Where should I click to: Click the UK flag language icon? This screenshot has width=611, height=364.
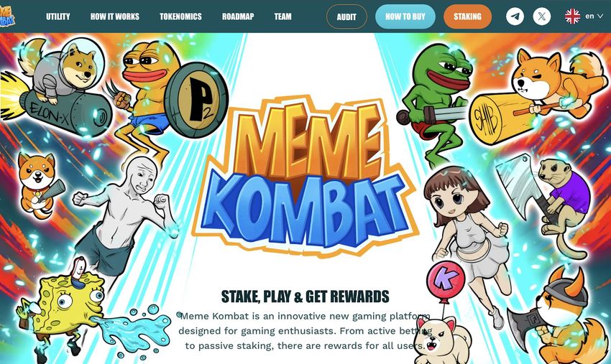click(572, 17)
